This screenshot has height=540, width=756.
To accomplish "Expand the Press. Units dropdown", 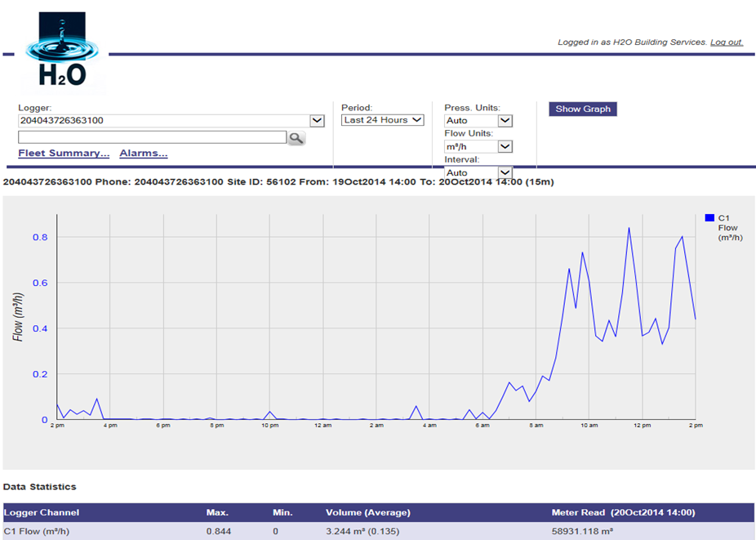I will tap(505, 121).
